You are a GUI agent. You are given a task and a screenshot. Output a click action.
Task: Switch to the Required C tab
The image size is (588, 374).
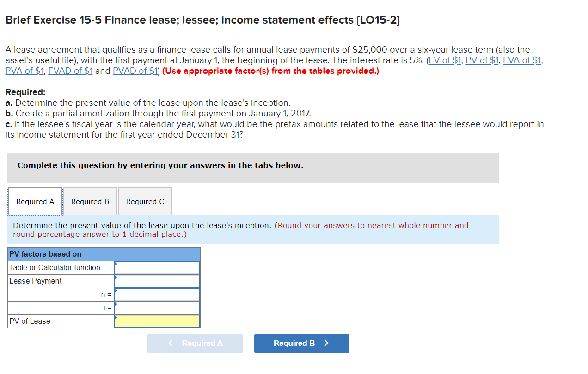point(145,201)
